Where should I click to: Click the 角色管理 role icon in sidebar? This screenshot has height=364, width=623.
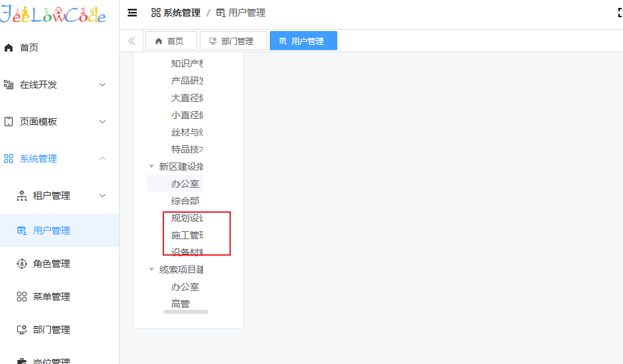(22, 264)
